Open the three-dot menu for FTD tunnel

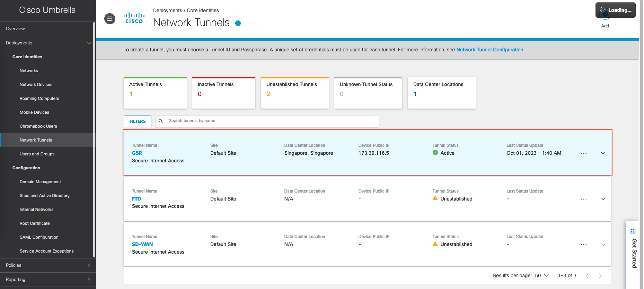(x=584, y=199)
